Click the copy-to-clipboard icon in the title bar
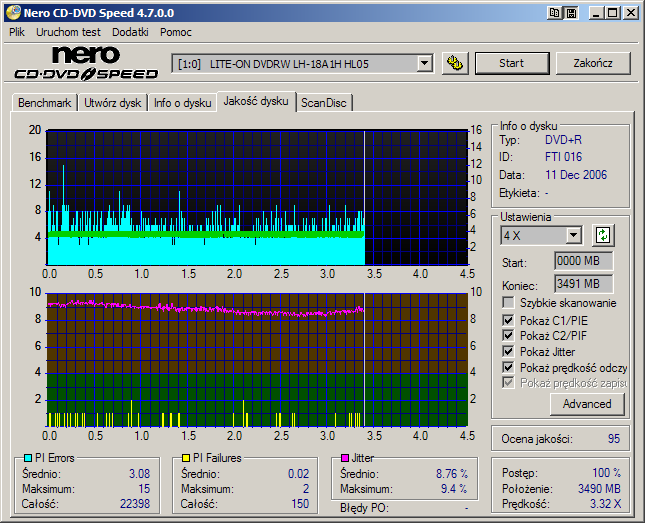The height and width of the screenshot is (523, 645). click(555, 13)
